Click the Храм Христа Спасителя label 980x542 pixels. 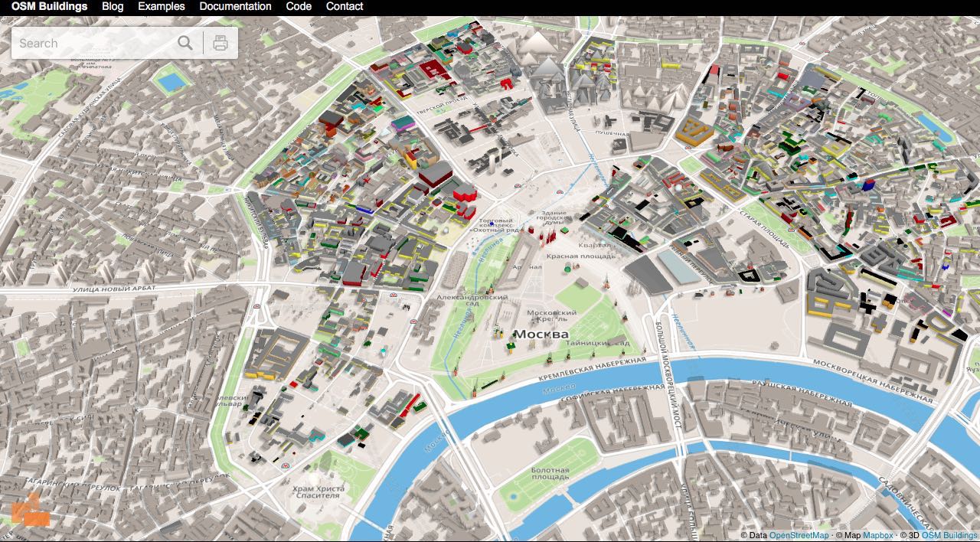click(x=318, y=491)
